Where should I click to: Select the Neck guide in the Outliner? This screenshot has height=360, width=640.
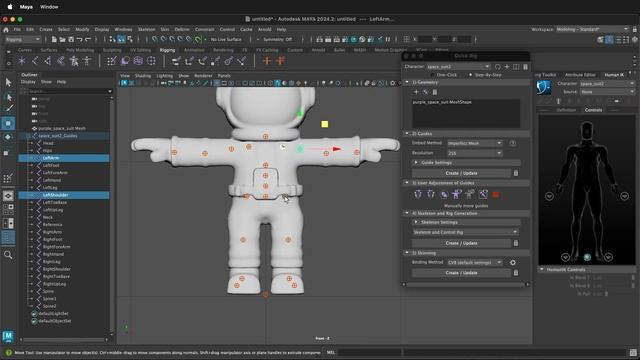click(48, 218)
